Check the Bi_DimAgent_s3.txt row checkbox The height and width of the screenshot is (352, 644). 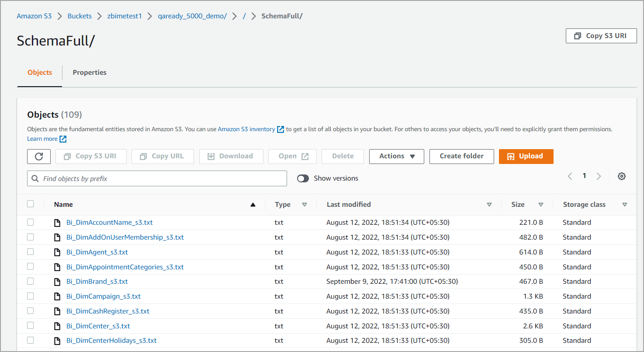pos(30,252)
